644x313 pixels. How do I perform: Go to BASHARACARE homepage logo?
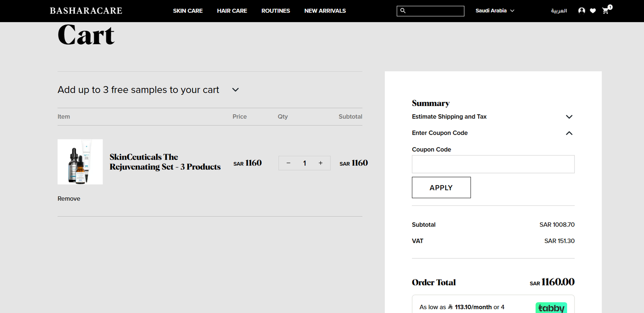86,11
